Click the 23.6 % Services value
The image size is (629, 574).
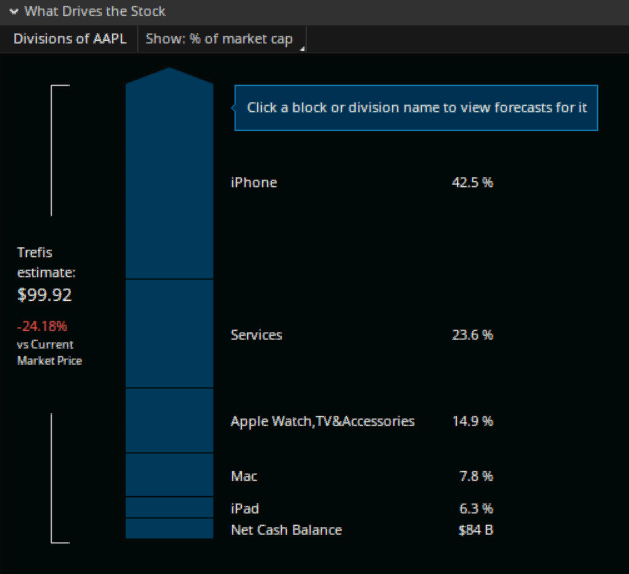click(x=473, y=335)
